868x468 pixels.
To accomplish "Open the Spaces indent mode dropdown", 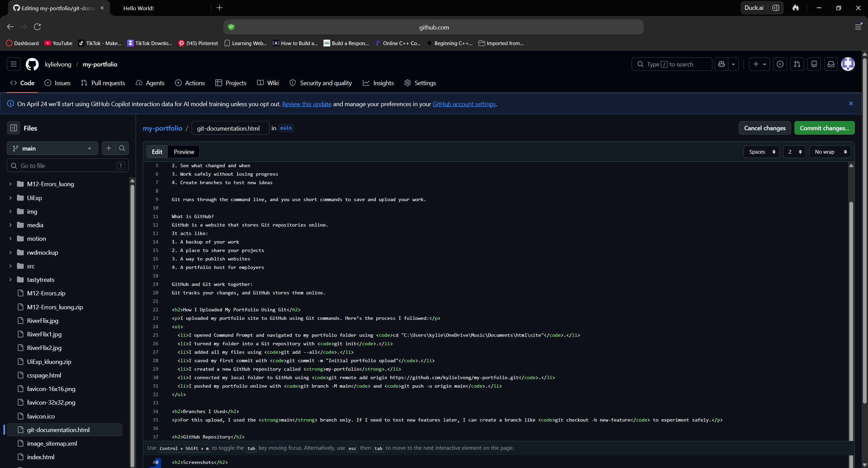I will [761, 152].
